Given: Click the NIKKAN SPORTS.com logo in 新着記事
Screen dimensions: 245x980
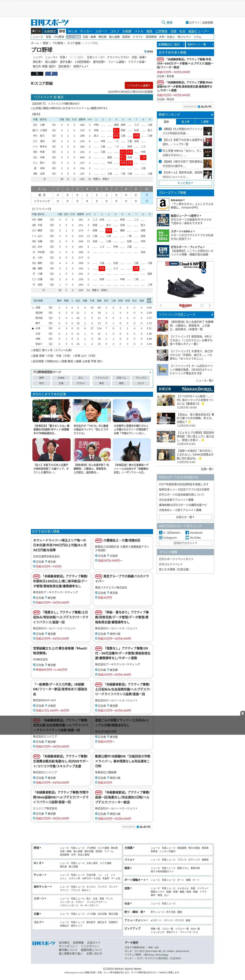Looking at the screenshot, I should pyautogui.click(x=197, y=389).
